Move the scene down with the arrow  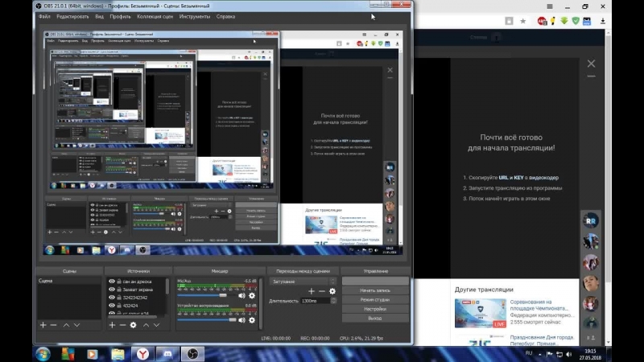[x=76, y=325]
